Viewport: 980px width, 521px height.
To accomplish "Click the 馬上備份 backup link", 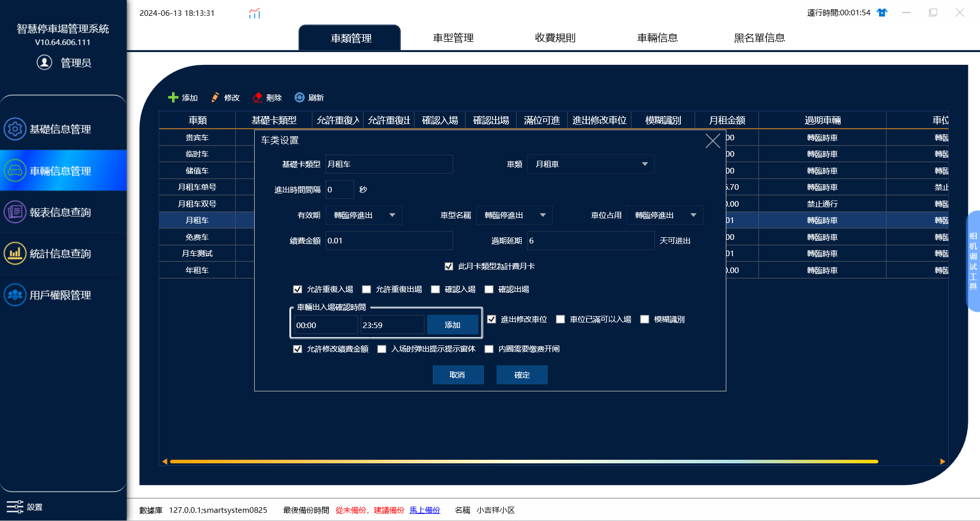I will coord(425,510).
